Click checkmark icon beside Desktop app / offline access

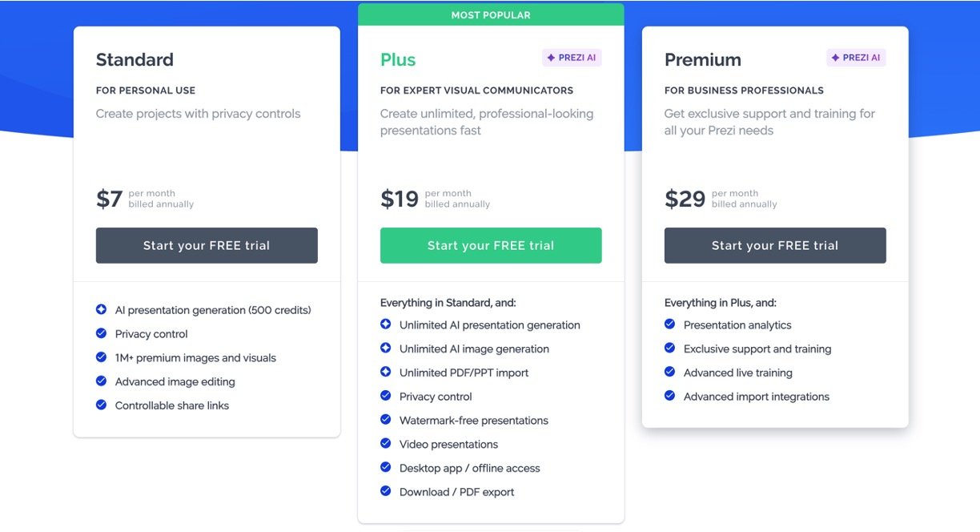point(385,467)
